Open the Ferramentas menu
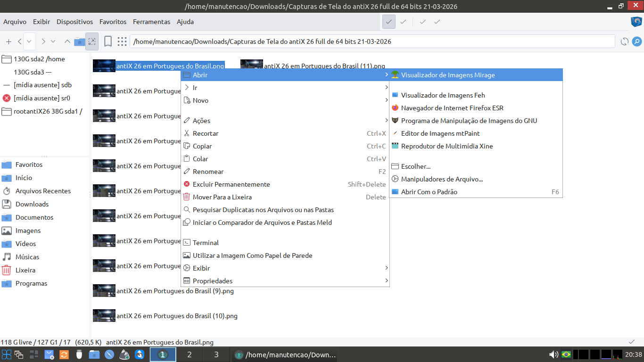The width and height of the screenshot is (644, 362). coord(151,22)
